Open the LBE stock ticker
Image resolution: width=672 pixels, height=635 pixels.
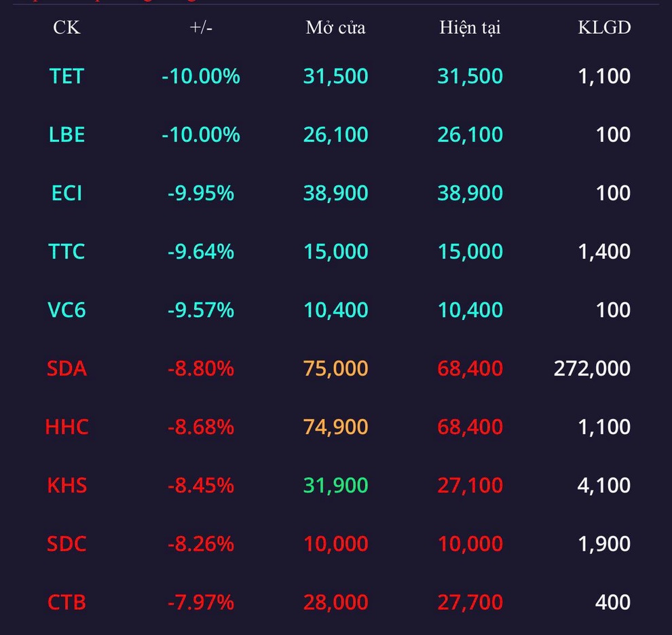[x=67, y=134]
